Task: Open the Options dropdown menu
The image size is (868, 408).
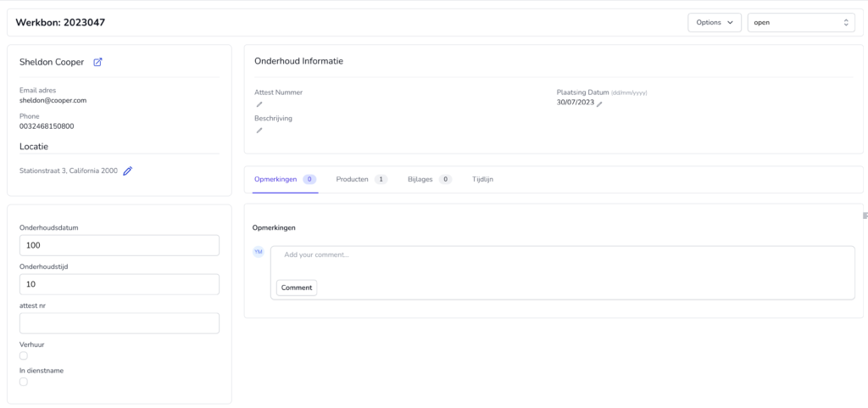Action: [x=714, y=23]
